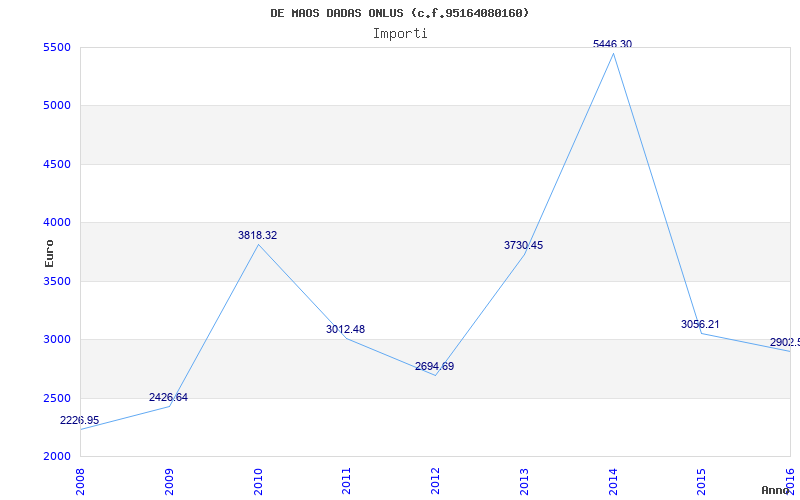Click the 2014 x-axis year label
800x500 pixels.
pyautogui.click(x=613, y=482)
